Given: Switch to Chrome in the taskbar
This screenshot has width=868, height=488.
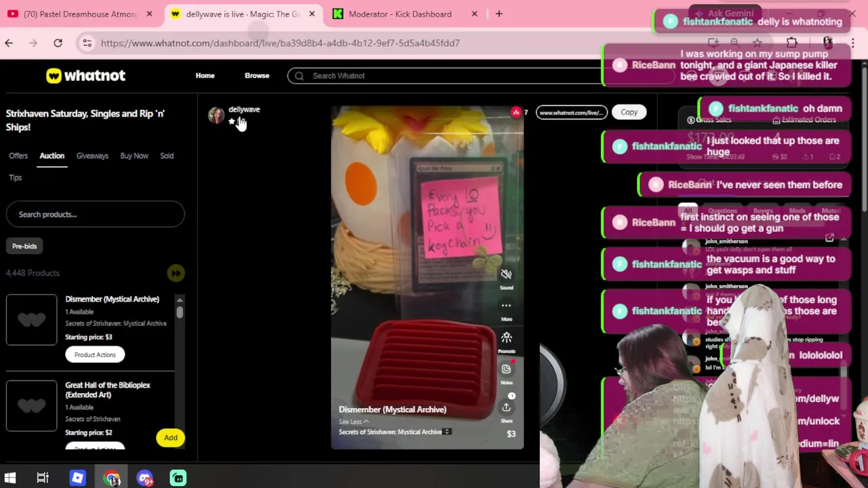Looking at the screenshot, I should pyautogui.click(x=112, y=478).
